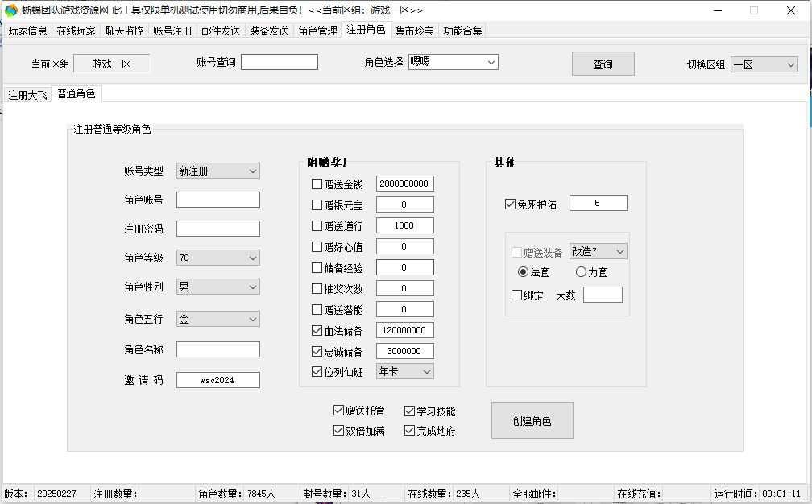The width and height of the screenshot is (812, 504).
Task: Switch to the 玩家信息 tab
Action: point(27,31)
